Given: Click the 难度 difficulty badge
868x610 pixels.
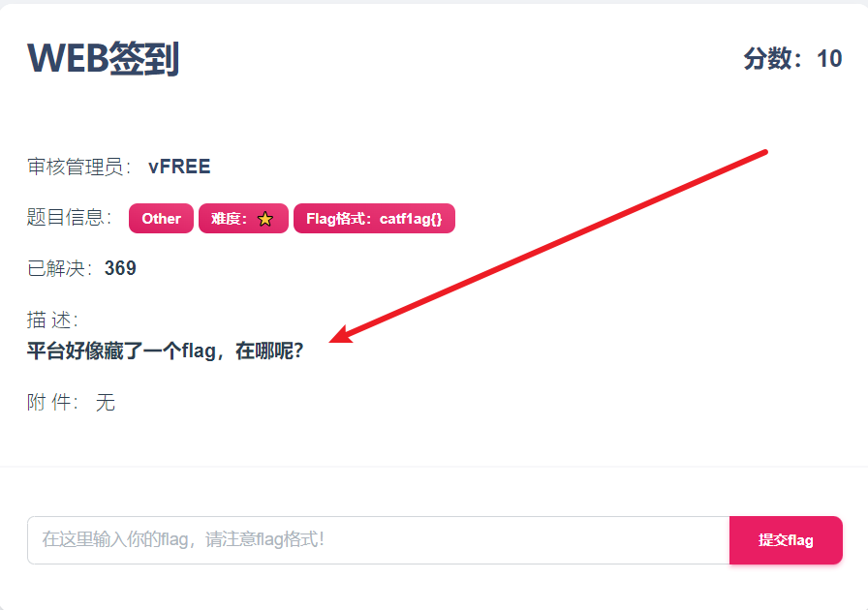Looking at the screenshot, I should tap(243, 219).
